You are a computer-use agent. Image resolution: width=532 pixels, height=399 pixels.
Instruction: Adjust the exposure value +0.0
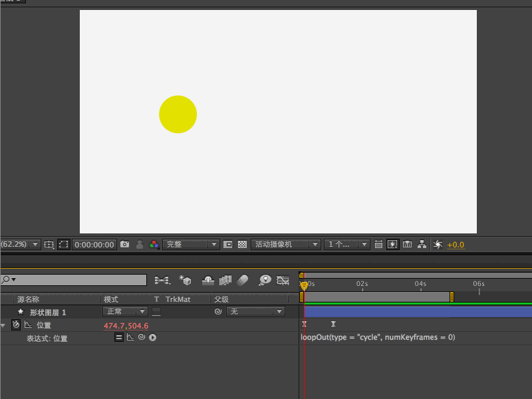click(456, 245)
